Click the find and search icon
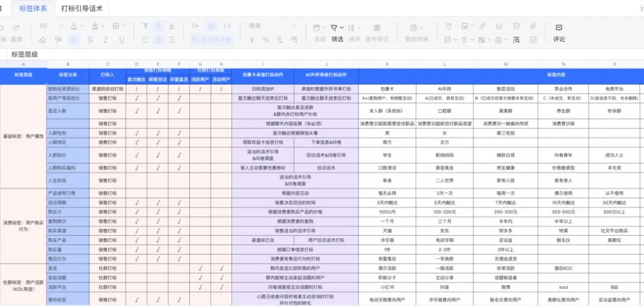The width and height of the screenshot is (644, 306). click(x=516, y=40)
